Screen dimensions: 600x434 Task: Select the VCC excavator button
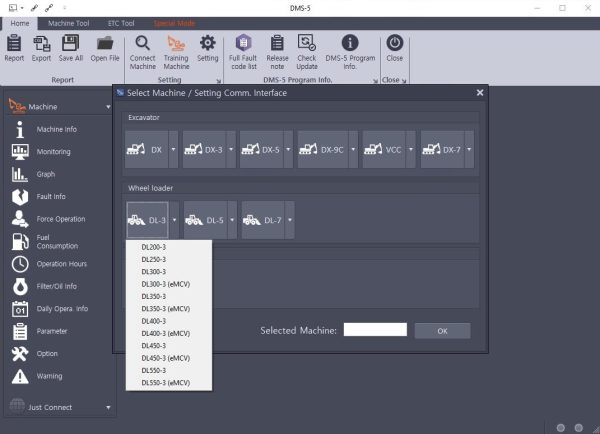[x=384, y=149]
